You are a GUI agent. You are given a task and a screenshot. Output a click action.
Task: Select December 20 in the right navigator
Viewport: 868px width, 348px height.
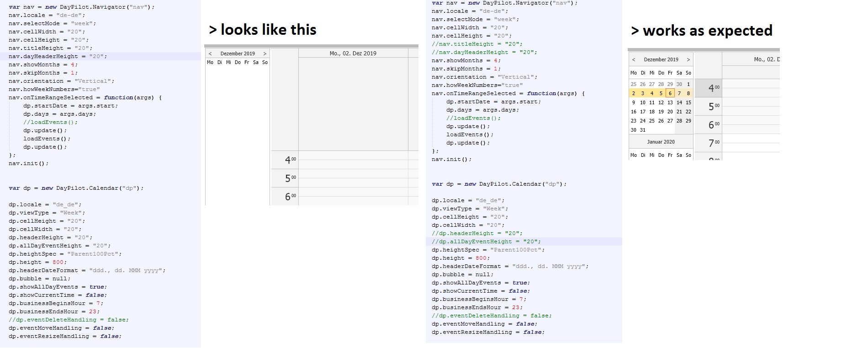click(x=670, y=112)
